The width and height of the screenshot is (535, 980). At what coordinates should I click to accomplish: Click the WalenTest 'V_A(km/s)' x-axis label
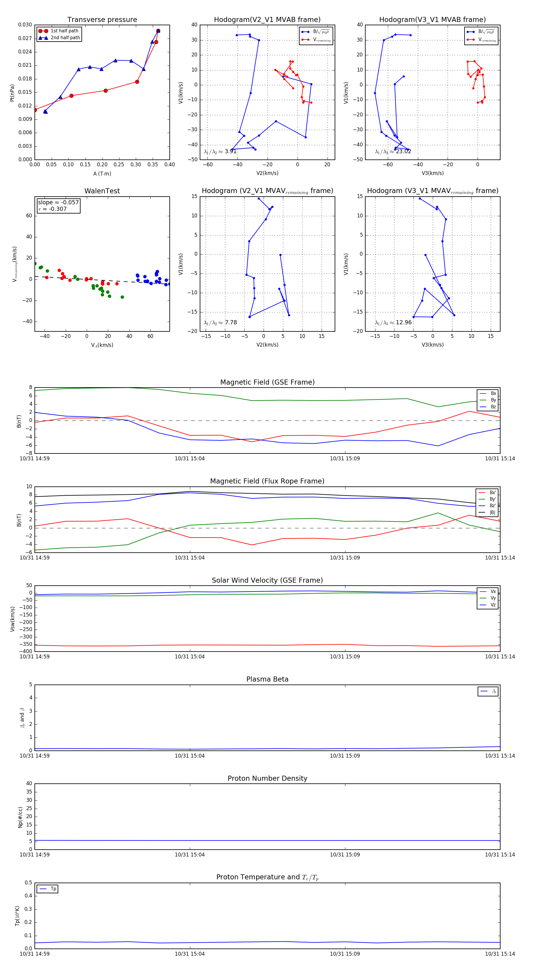(x=102, y=345)
